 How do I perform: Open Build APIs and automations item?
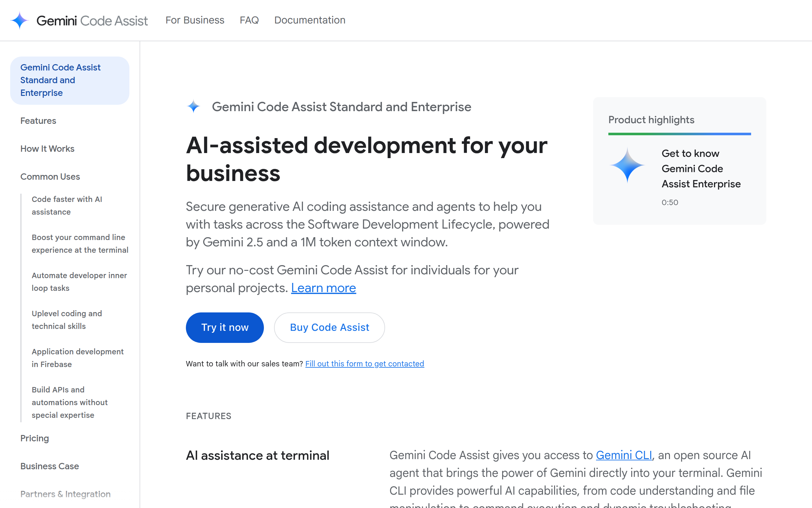tap(69, 402)
